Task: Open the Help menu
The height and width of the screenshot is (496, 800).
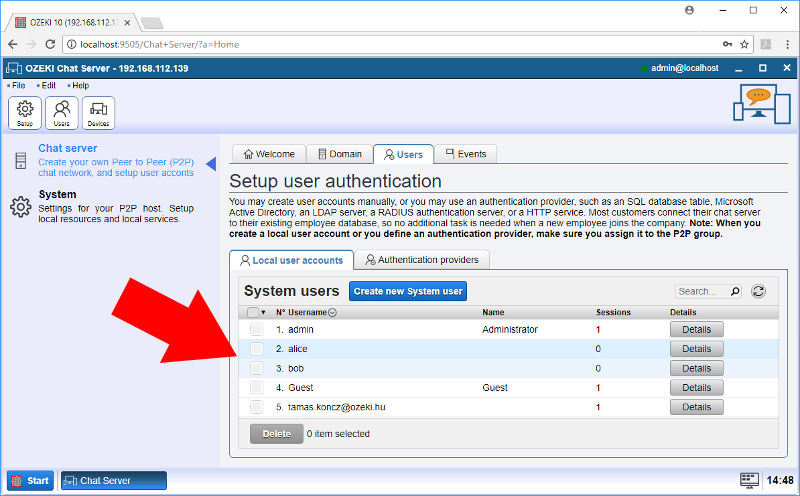Action: tap(80, 86)
